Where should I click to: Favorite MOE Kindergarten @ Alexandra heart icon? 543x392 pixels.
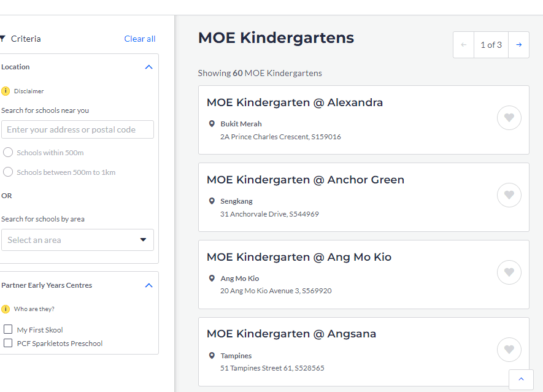509,118
